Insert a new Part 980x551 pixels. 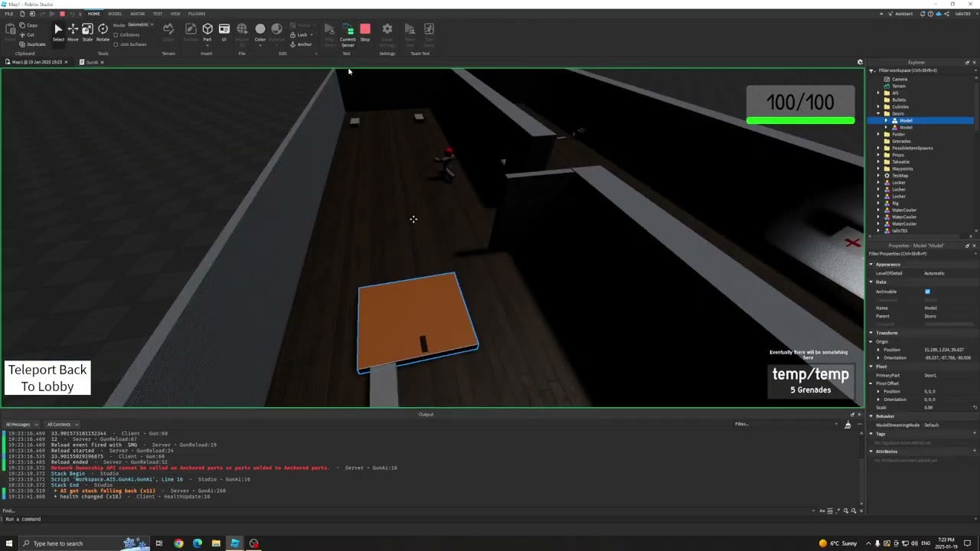coord(207,29)
